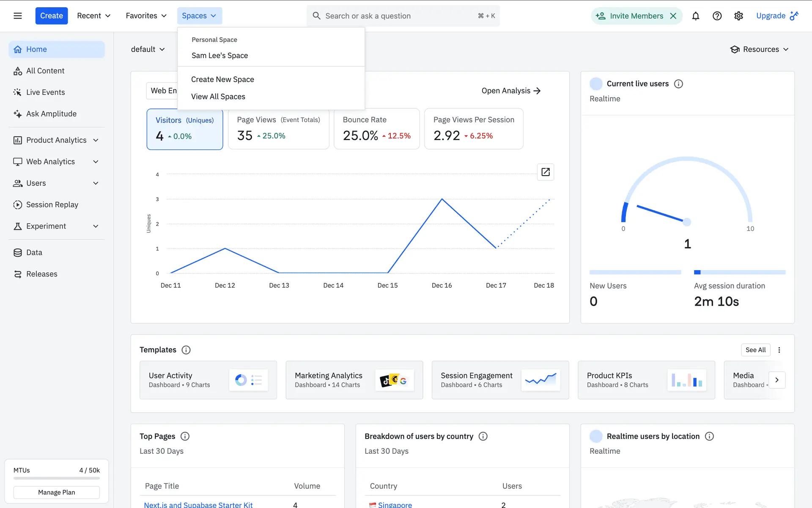The image size is (812, 508).
Task: Select the Visitors Uniques metric card
Action: pos(185,129)
